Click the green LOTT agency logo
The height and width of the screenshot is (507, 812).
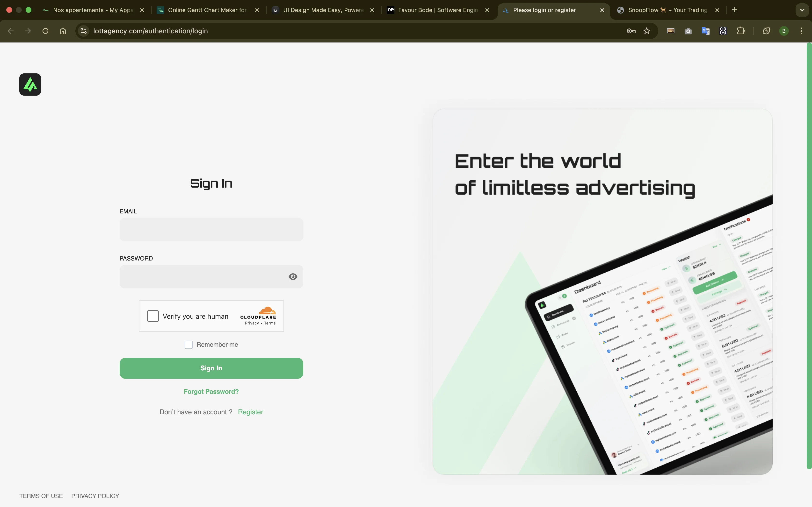pos(30,84)
